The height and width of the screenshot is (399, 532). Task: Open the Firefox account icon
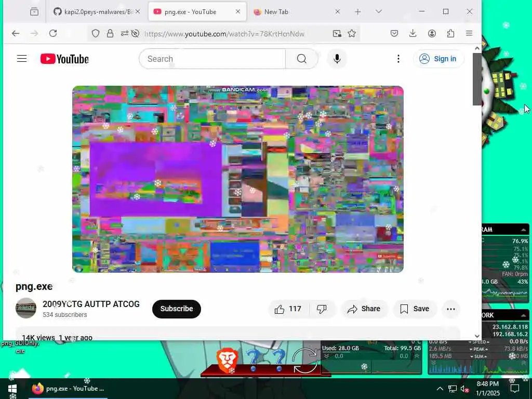(x=432, y=33)
